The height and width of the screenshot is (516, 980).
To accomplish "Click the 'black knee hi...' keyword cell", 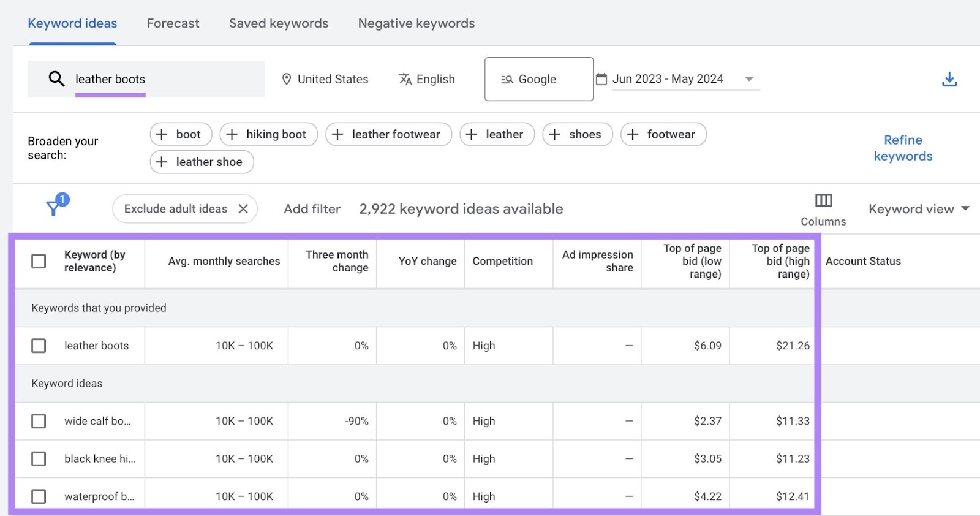I will click(x=100, y=459).
